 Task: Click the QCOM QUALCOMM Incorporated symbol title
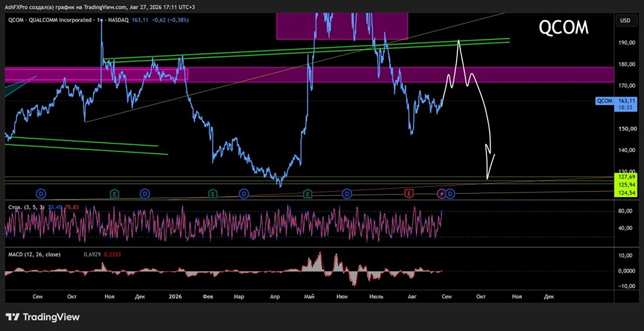point(50,19)
